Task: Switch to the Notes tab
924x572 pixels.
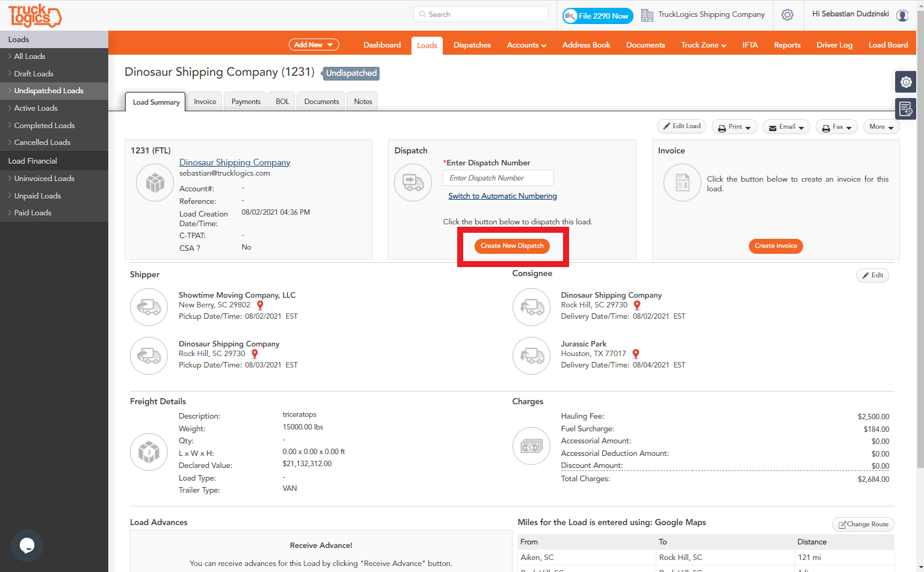Action: coord(363,102)
